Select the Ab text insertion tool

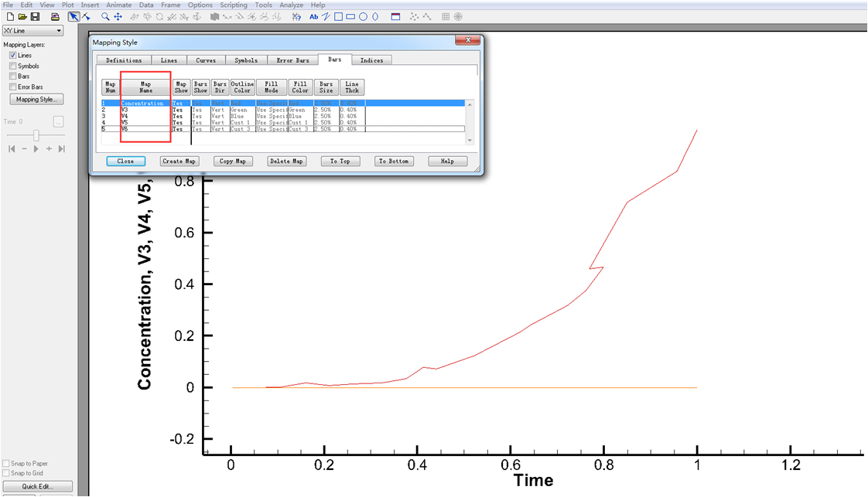point(314,16)
